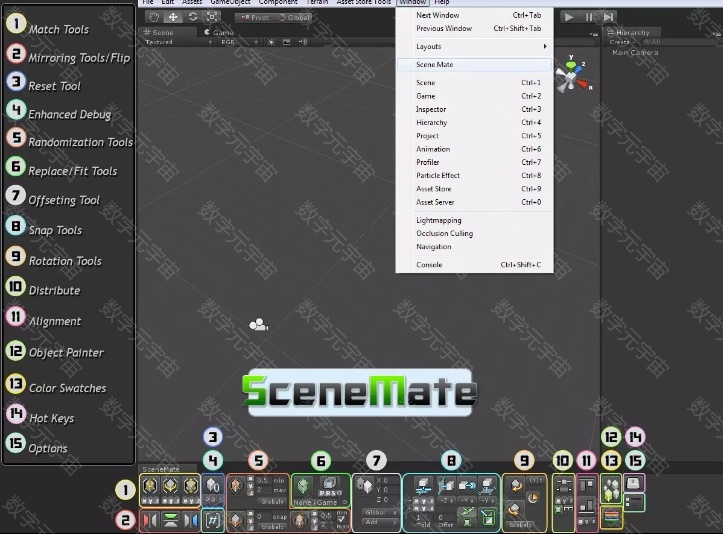The height and width of the screenshot is (534, 723).
Task: Select the Rotate tool in Unity toolbar
Action: (193, 17)
